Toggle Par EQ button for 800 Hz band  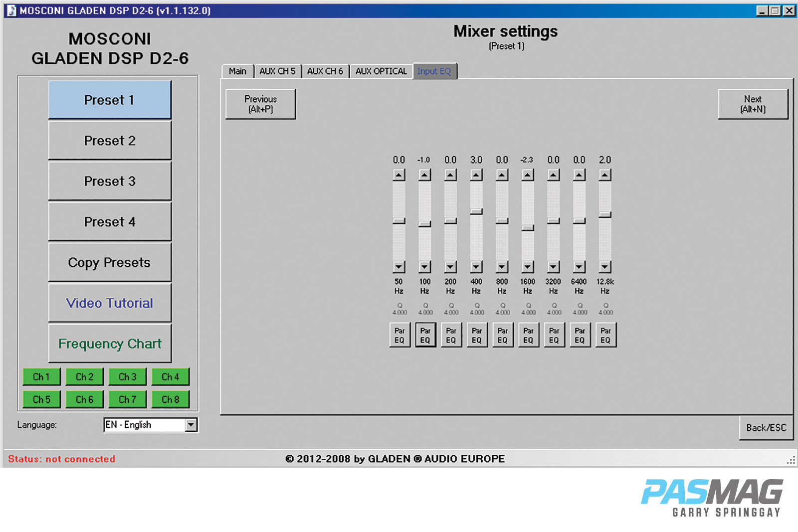click(x=503, y=335)
